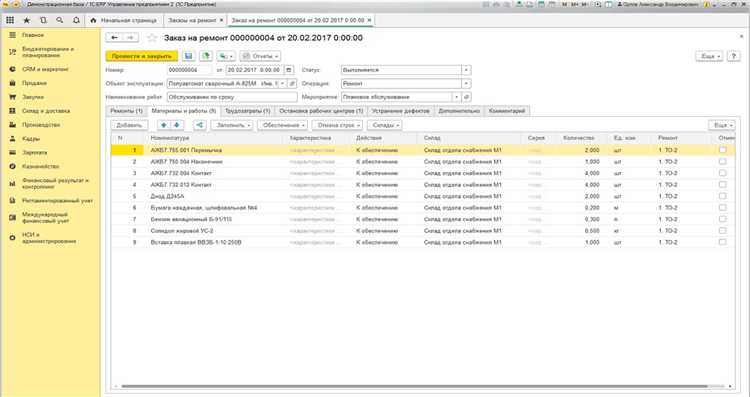Toggle cancel checkbox in row 7

click(x=723, y=219)
